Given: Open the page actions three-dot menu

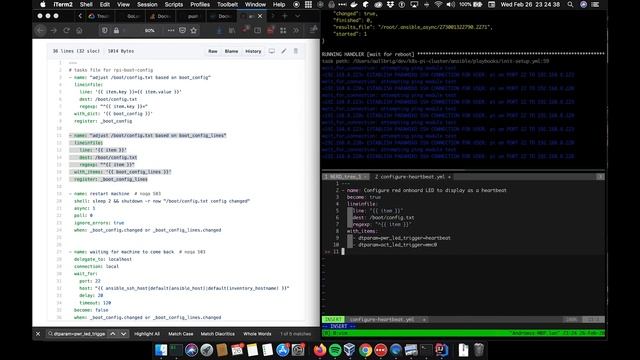Looking at the screenshot, I should [171, 31].
